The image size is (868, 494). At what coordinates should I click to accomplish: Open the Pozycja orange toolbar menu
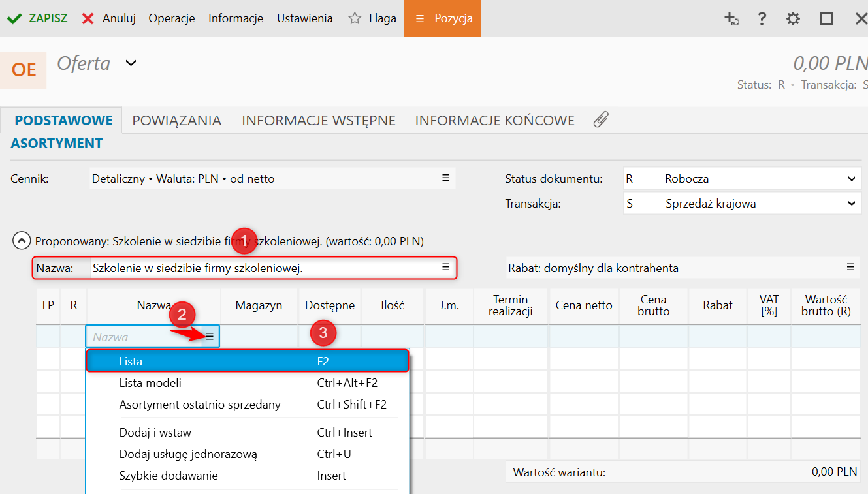tap(443, 18)
